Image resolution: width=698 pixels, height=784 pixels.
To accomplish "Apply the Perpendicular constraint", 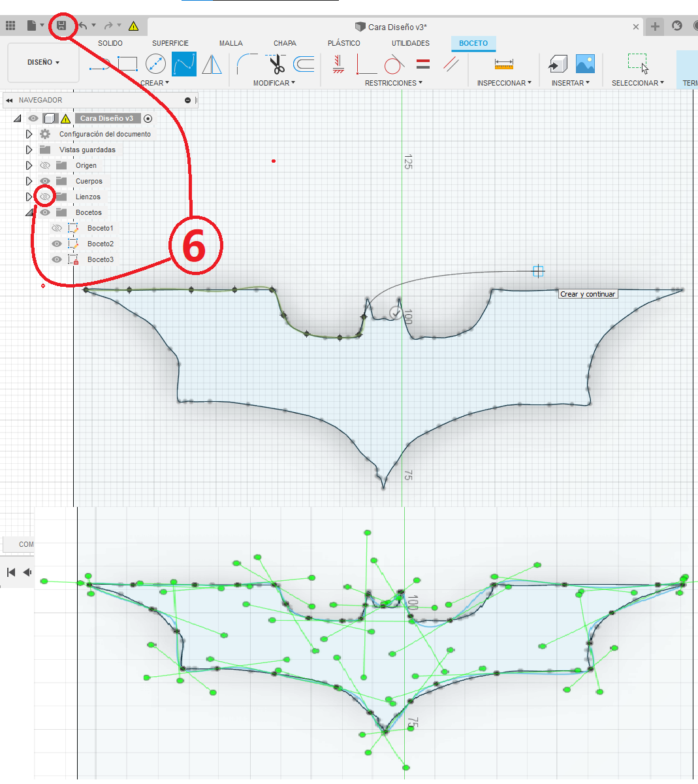I will [366, 64].
